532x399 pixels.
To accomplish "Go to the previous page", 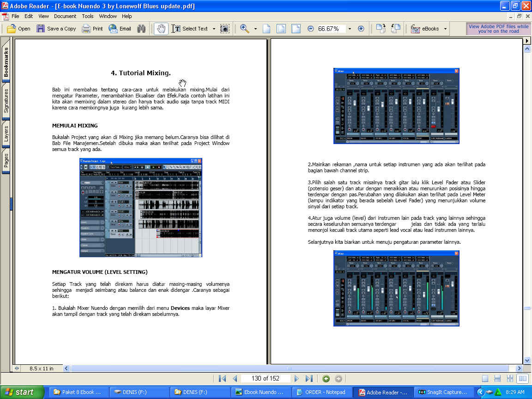I will tap(235, 379).
